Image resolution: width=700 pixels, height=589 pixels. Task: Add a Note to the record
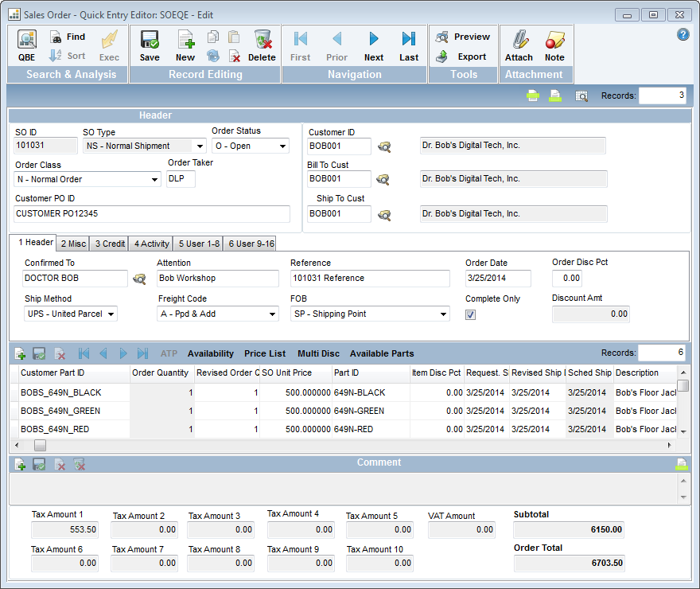(x=554, y=45)
